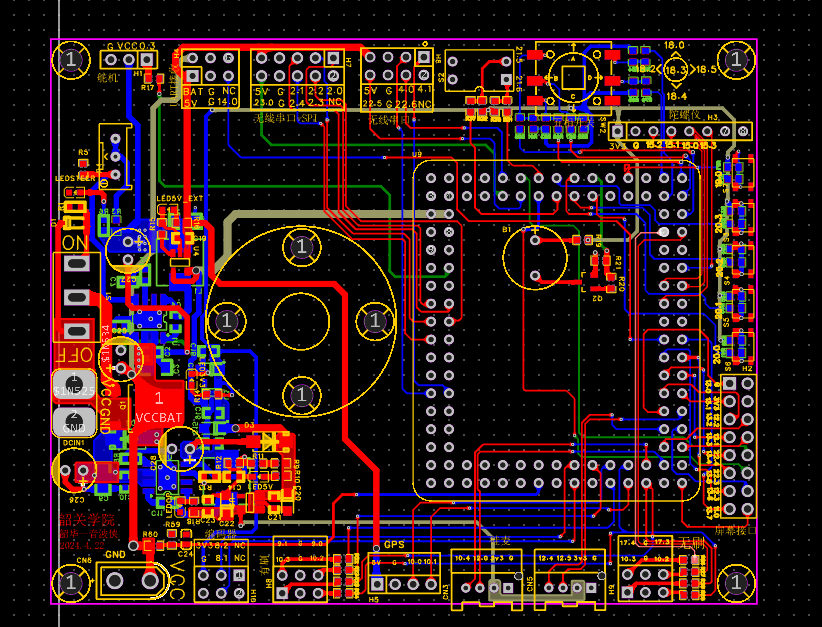Select the '22.5' pin label on header H6
Viewport: 822px width, 627px height.
click(x=372, y=103)
